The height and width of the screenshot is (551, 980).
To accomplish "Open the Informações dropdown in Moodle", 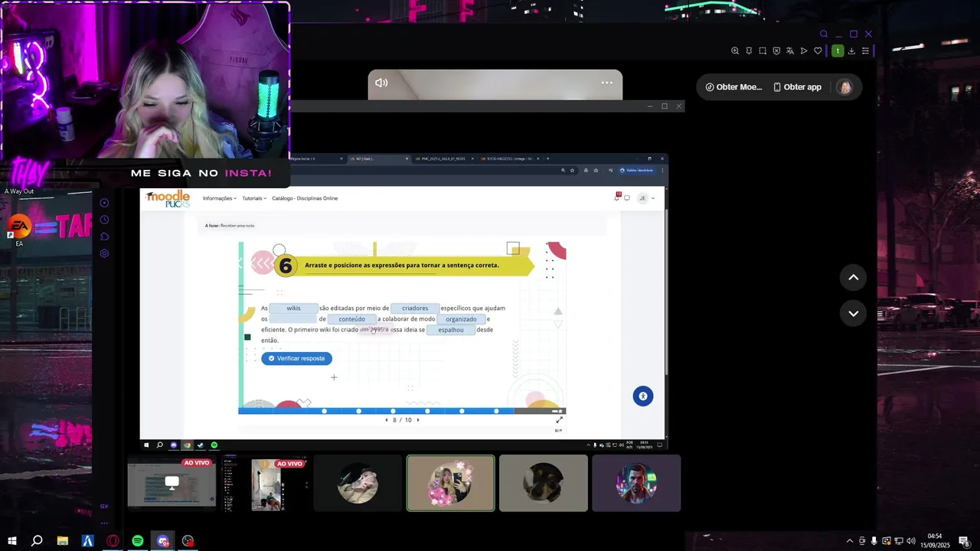I will point(220,198).
